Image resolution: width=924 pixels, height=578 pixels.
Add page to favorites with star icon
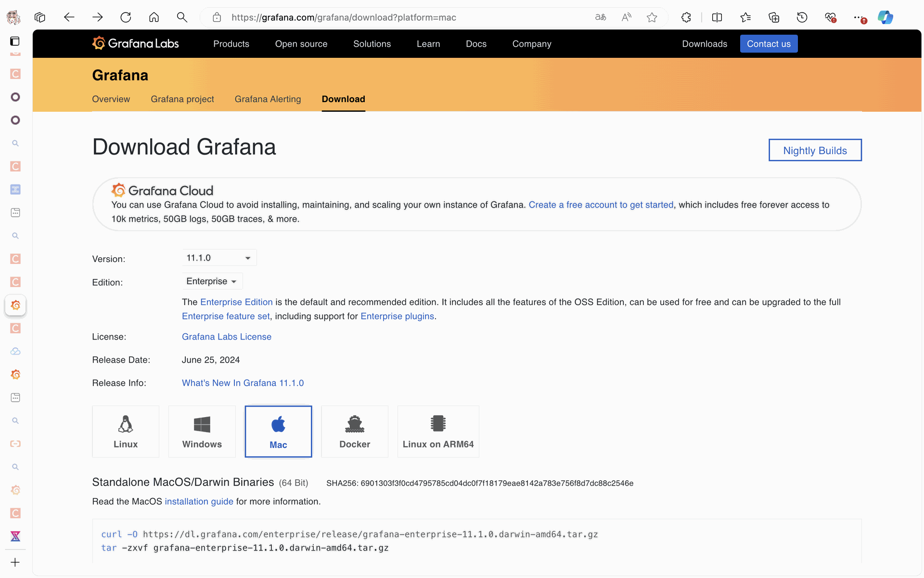point(652,17)
